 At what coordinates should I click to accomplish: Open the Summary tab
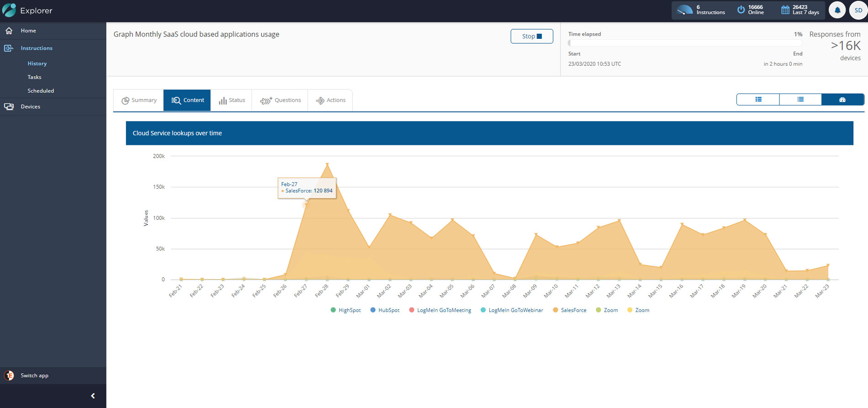click(x=138, y=101)
